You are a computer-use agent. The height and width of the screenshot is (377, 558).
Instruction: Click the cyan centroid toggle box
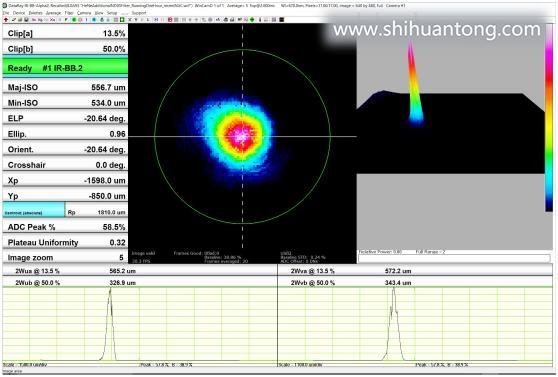34,210
